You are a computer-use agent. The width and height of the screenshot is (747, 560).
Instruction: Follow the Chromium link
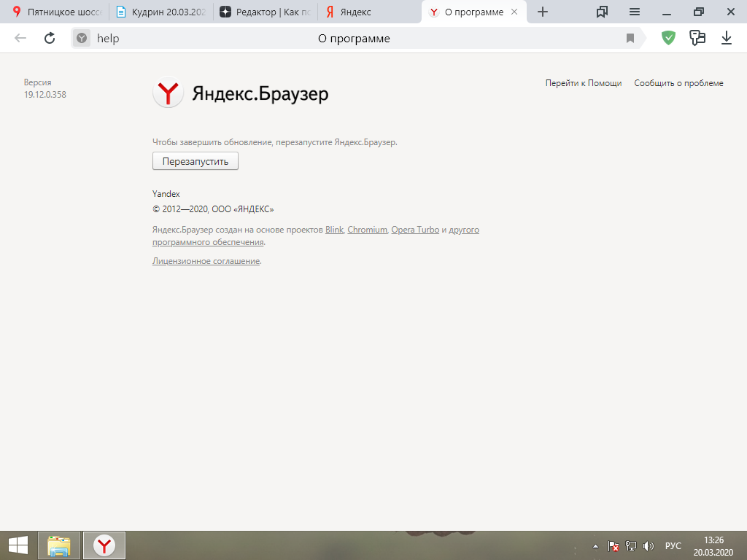(368, 230)
